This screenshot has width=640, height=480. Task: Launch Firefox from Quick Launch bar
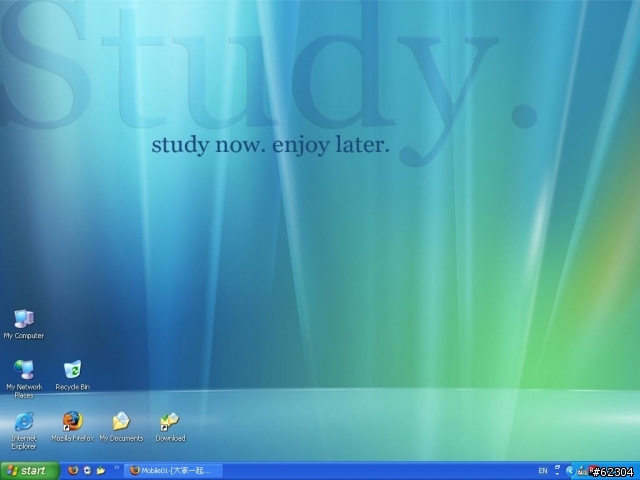click(73, 470)
